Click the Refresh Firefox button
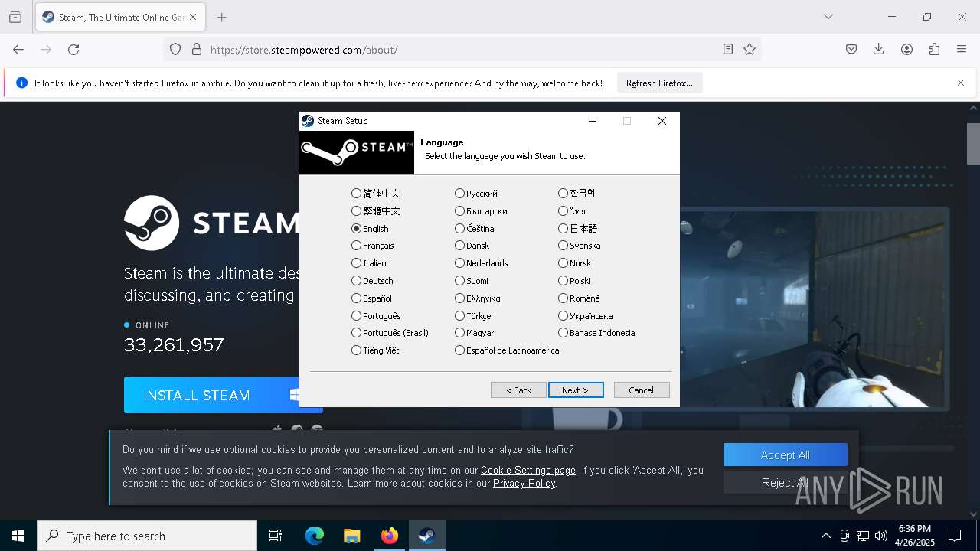 [x=659, y=83]
